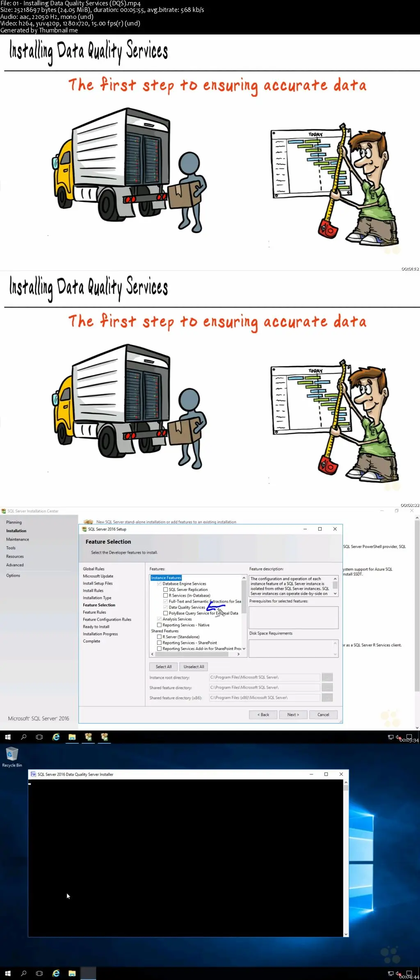Screen dimensions: 420x980
Task: Click Instance root directory field
Action: tap(265, 677)
